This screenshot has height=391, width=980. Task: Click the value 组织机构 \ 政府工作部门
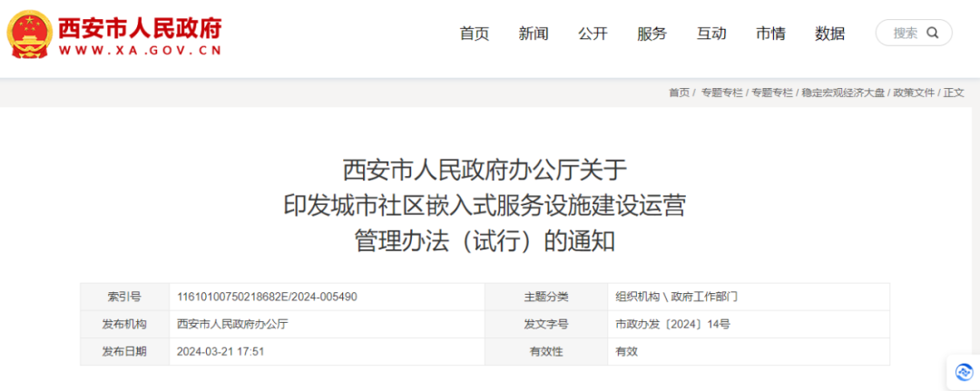(676, 297)
